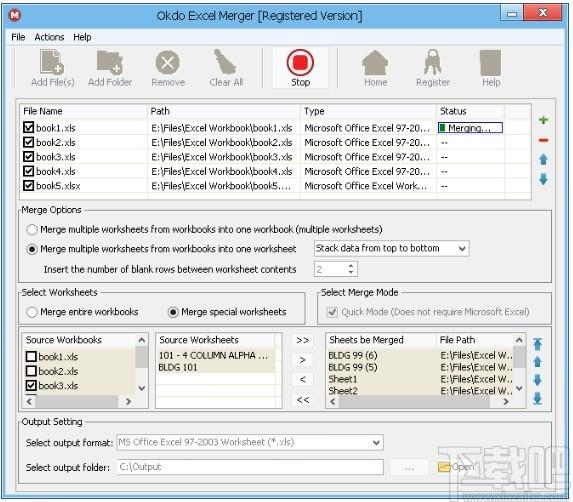Click the Clear All broom icon
The image size is (573, 502).
[x=225, y=62]
